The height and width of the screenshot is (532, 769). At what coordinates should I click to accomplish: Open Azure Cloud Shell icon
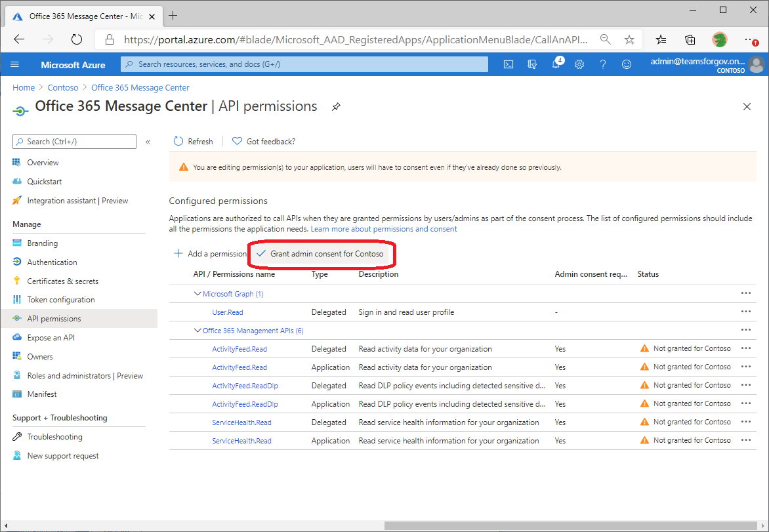[x=508, y=64]
